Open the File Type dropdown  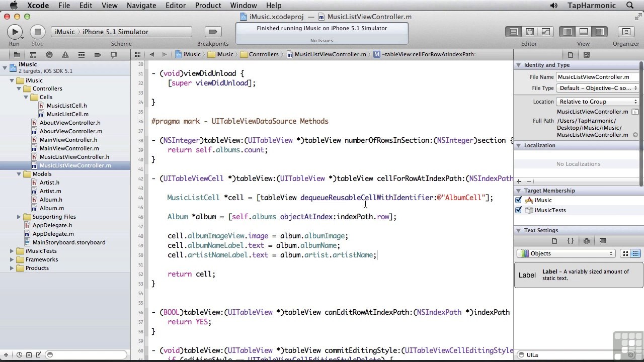point(598,88)
